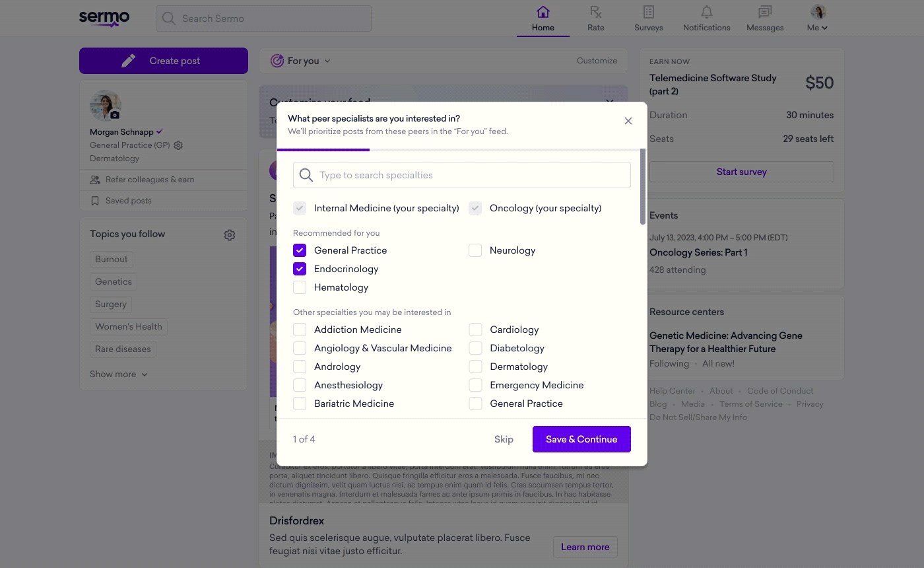Open the Privacy link
Image resolution: width=924 pixels, height=568 pixels.
pyautogui.click(x=810, y=404)
